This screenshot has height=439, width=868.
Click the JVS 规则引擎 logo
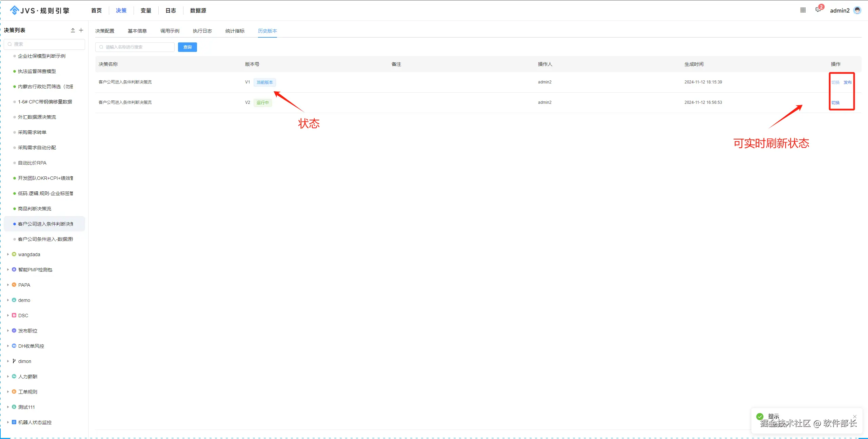(40, 11)
